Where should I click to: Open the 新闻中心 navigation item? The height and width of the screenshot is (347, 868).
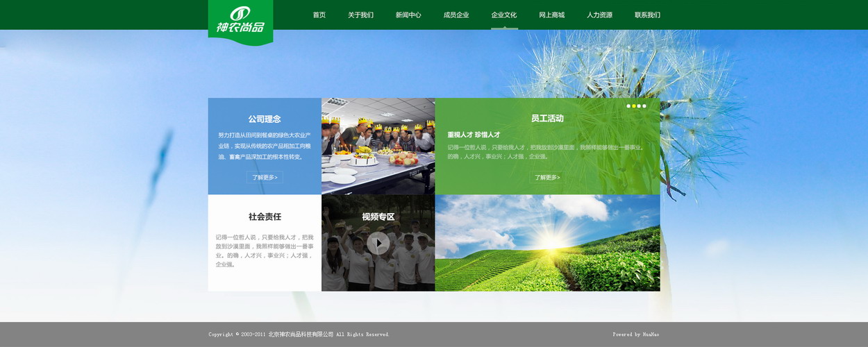[408, 15]
